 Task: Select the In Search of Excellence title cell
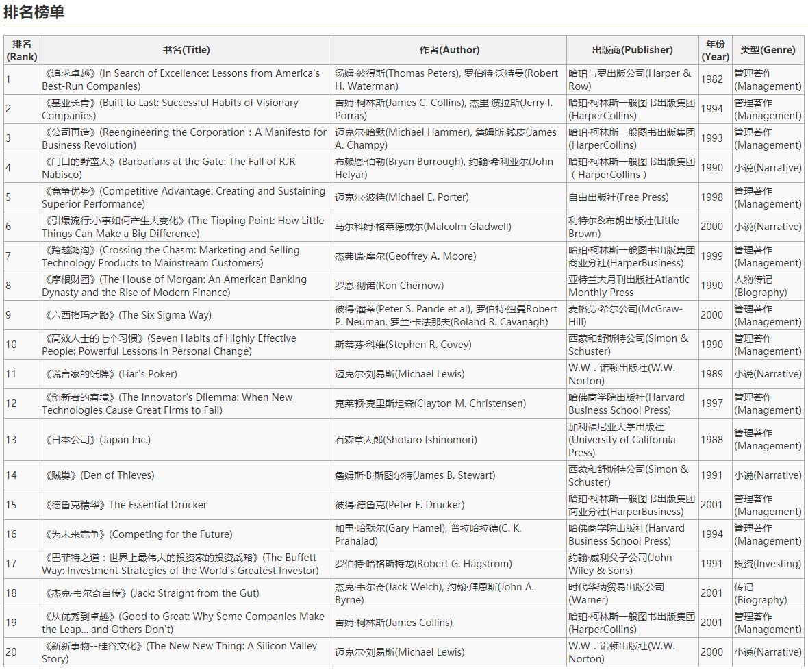click(x=186, y=79)
